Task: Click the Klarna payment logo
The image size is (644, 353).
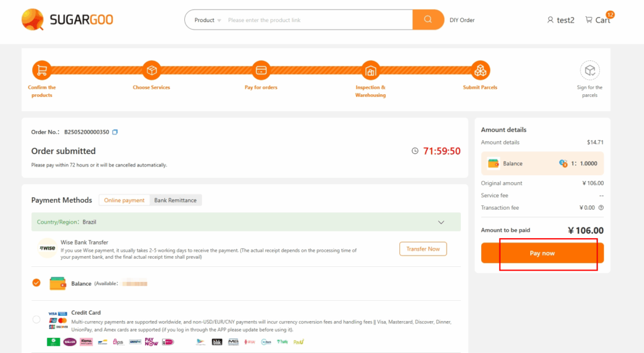Action: 86,342
